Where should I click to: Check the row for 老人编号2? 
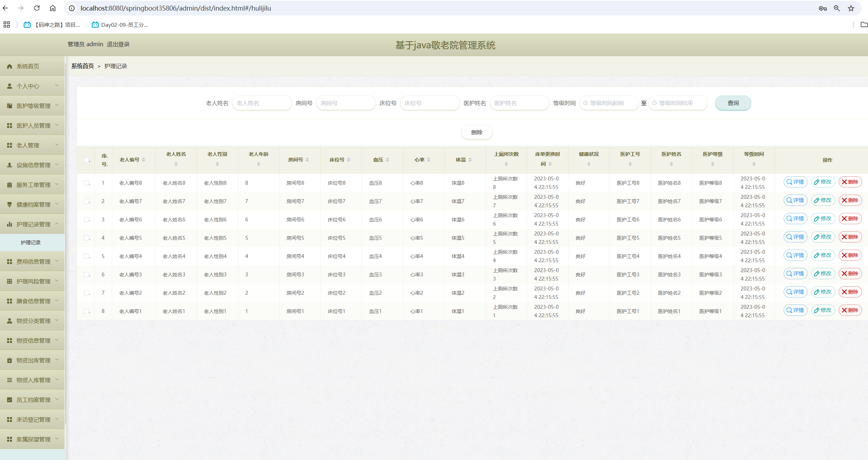click(x=86, y=293)
